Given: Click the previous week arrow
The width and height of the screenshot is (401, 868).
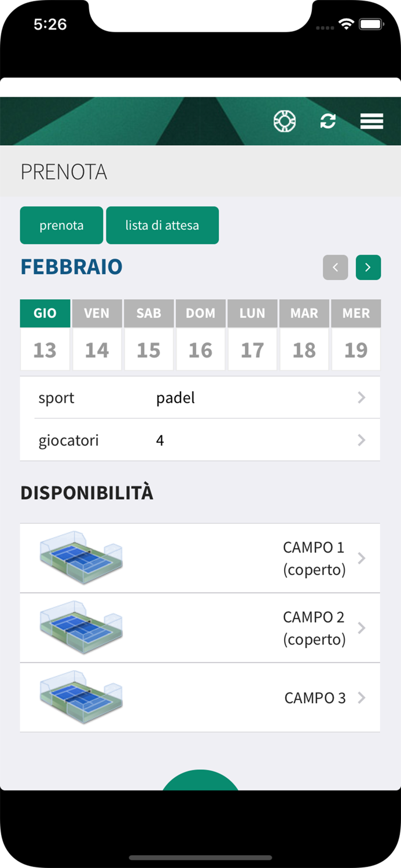Looking at the screenshot, I should pos(336,267).
